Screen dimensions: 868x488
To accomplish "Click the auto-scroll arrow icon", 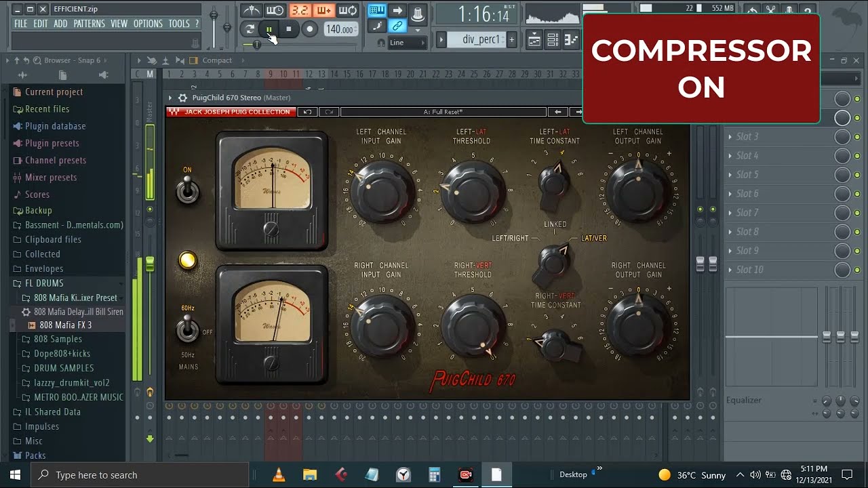I will (398, 10).
